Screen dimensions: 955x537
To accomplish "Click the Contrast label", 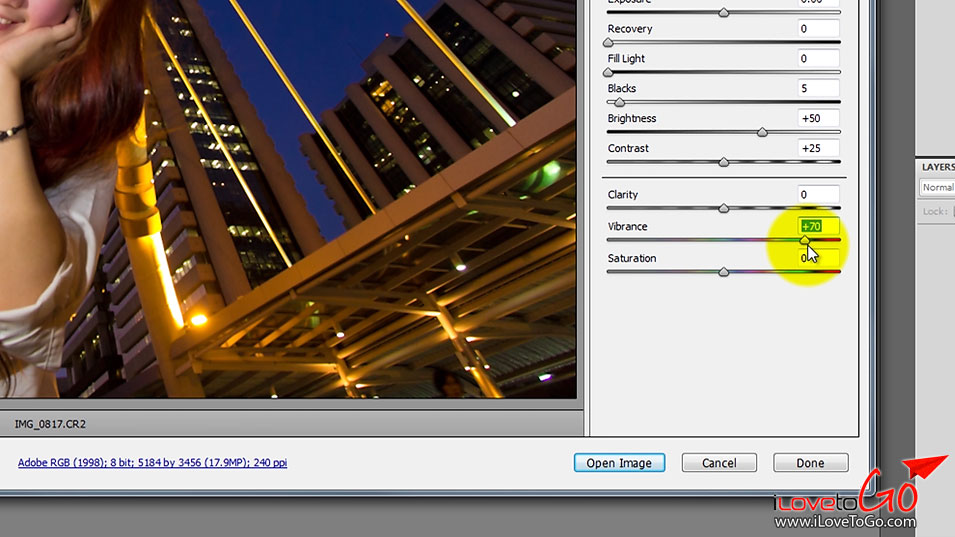I will (x=628, y=148).
